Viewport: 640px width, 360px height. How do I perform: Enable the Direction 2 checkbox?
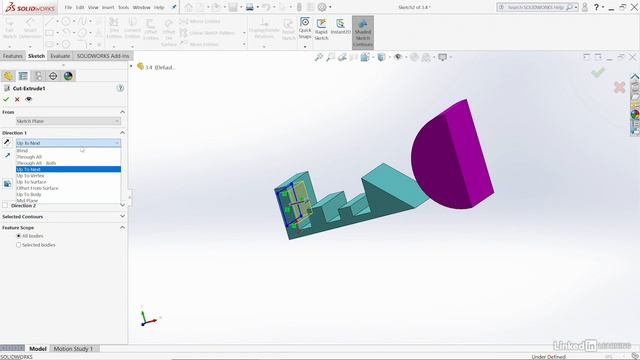(x=5, y=205)
